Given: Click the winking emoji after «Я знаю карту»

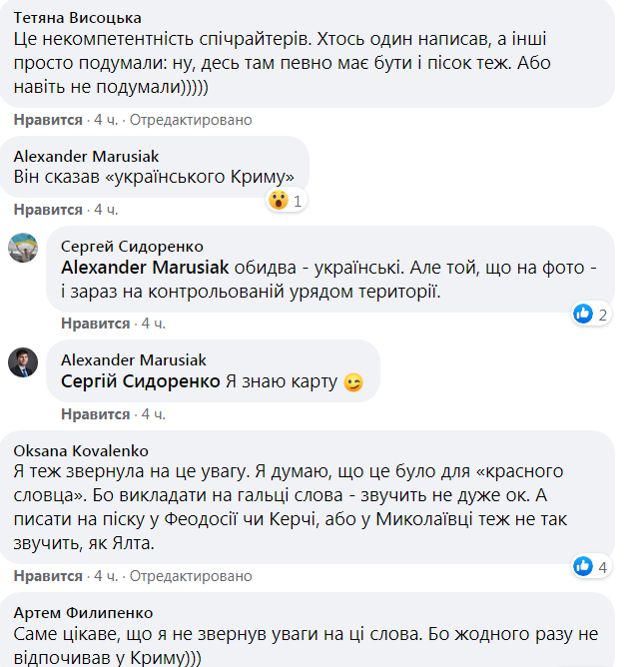Looking at the screenshot, I should click(352, 382).
